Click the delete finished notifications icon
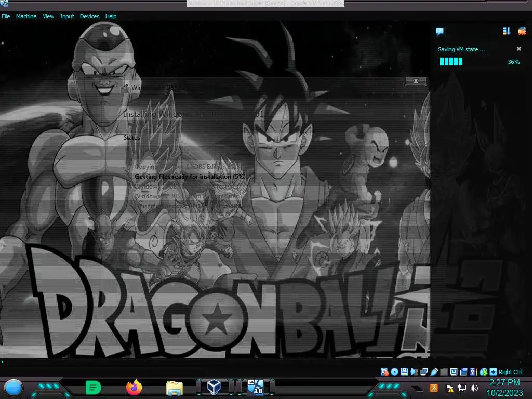The height and width of the screenshot is (399, 532). (522, 31)
